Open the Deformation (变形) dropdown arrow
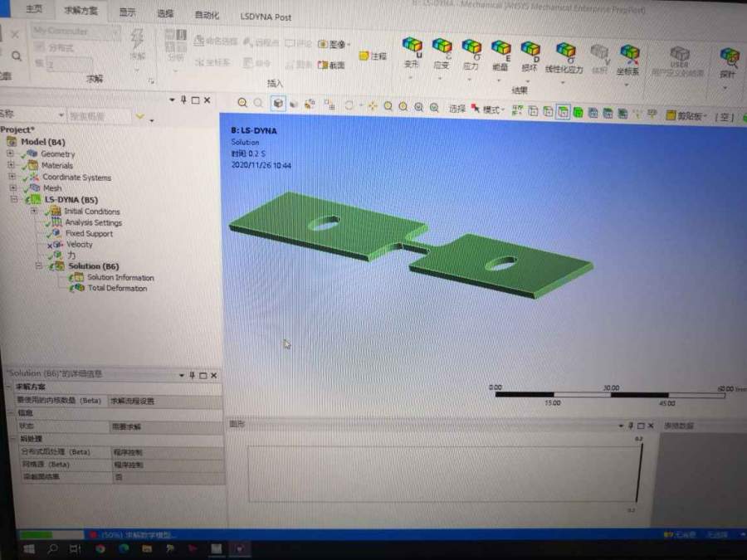Image resolution: width=747 pixels, height=560 pixels. [x=411, y=77]
